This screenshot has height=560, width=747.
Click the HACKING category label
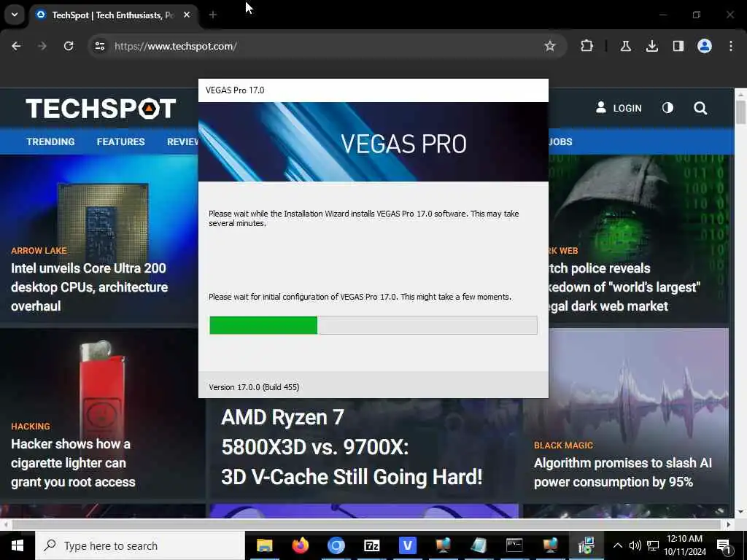pyautogui.click(x=31, y=426)
